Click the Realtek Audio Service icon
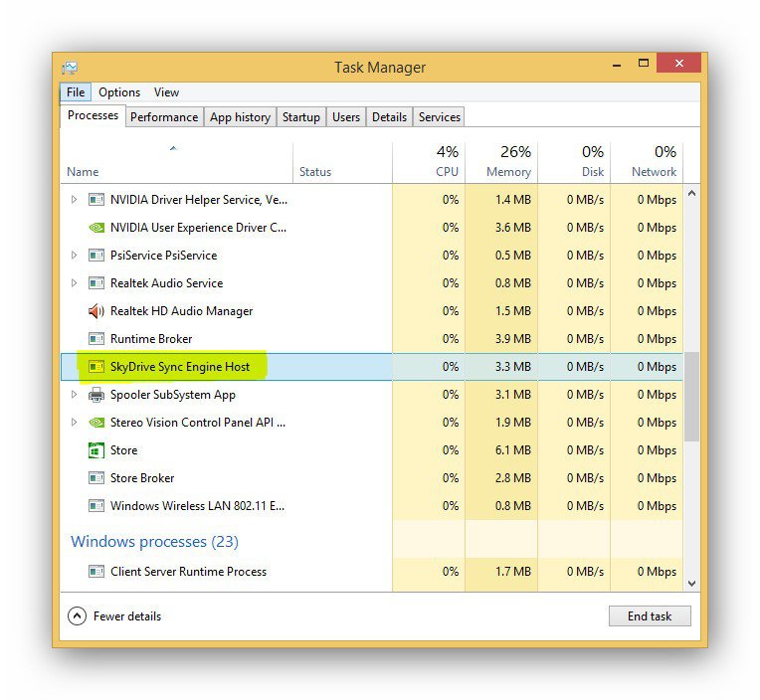 (x=96, y=283)
